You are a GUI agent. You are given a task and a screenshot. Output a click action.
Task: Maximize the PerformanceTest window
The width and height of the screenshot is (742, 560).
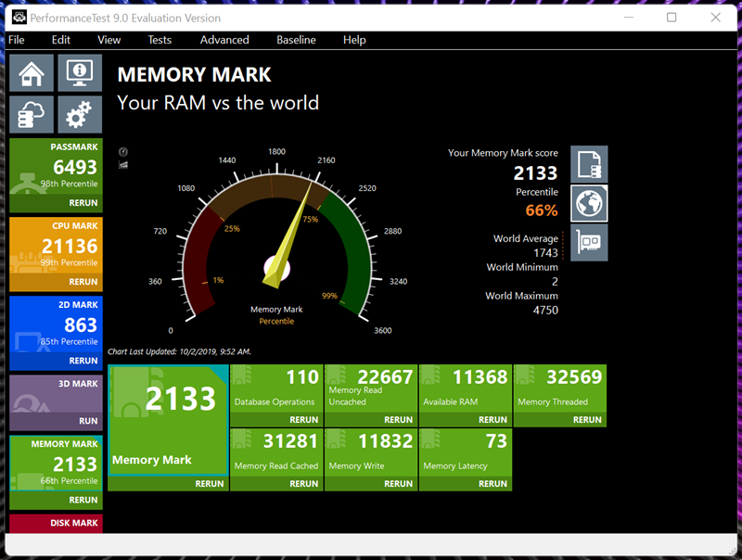[x=671, y=18]
